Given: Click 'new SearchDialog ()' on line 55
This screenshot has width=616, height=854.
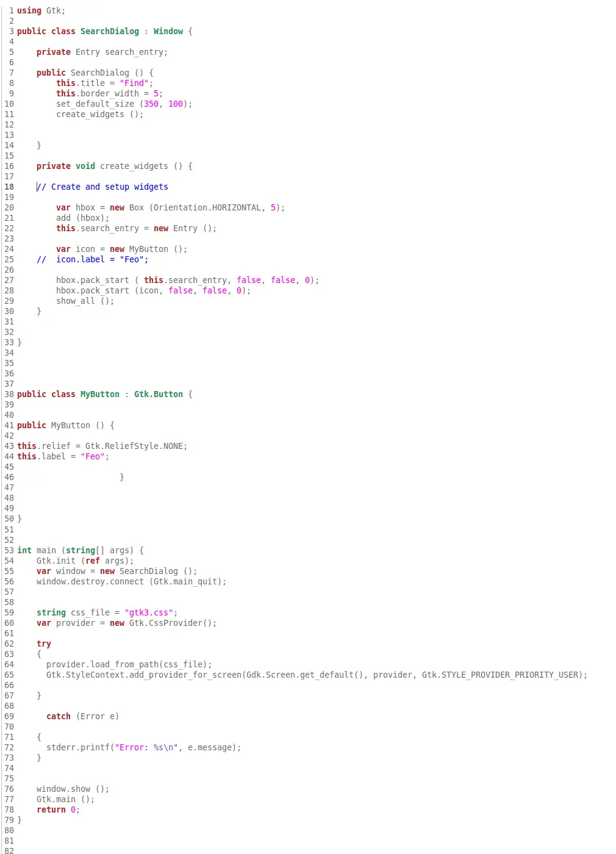Looking at the screenshot, I should [x=149, y=571].
